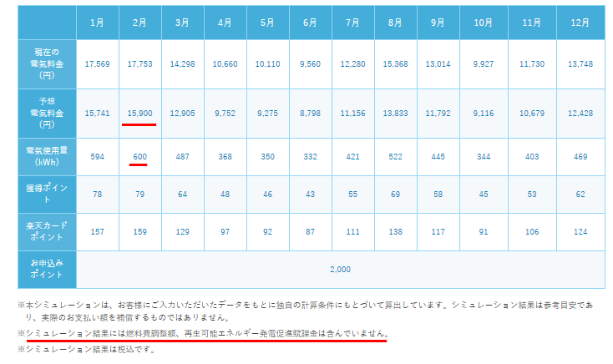Click current charge 13,014 for September
Image resolution: width=613 pixels, height=364 pixels.
pos(438,64)
